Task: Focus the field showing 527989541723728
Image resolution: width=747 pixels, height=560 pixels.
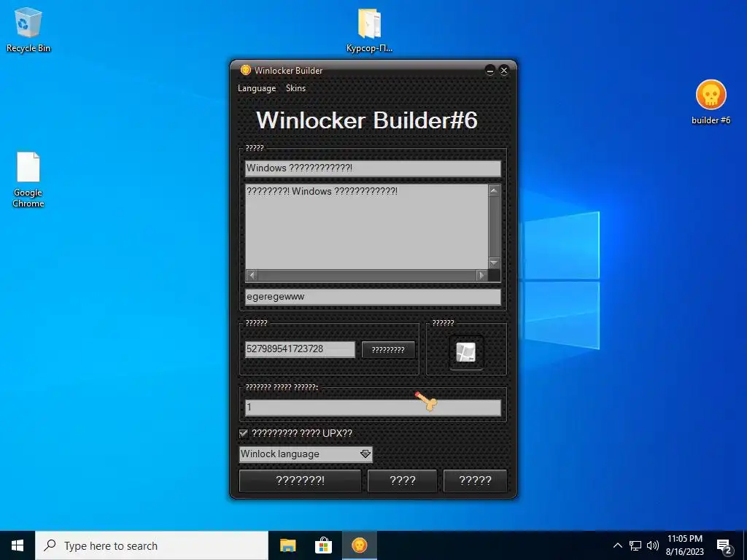Action: [x=300, y=349]
